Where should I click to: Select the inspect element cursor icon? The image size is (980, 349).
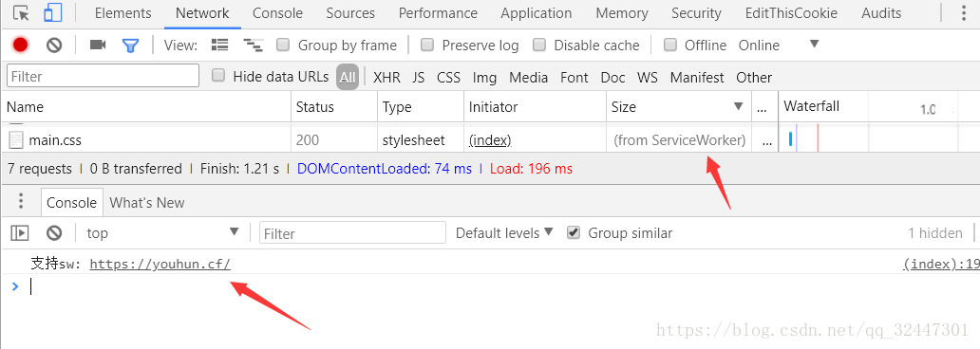pyautogui.click(x=21, y=13)
